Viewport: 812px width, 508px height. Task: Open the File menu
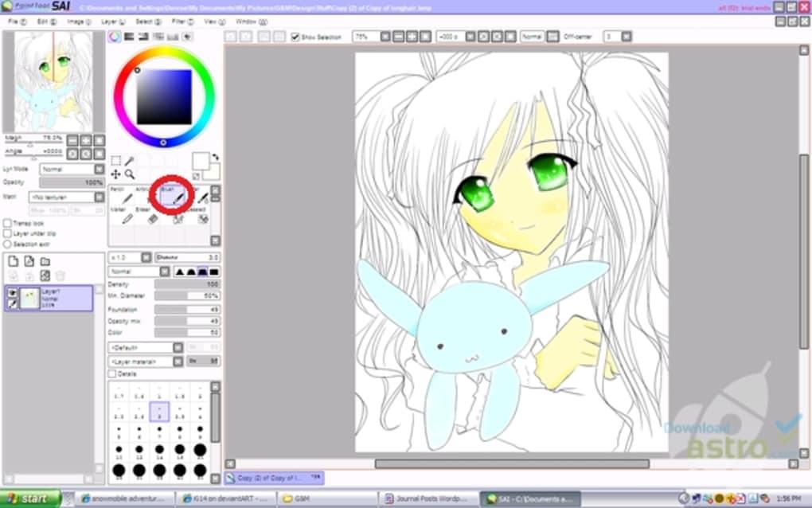tap(17, 21)
